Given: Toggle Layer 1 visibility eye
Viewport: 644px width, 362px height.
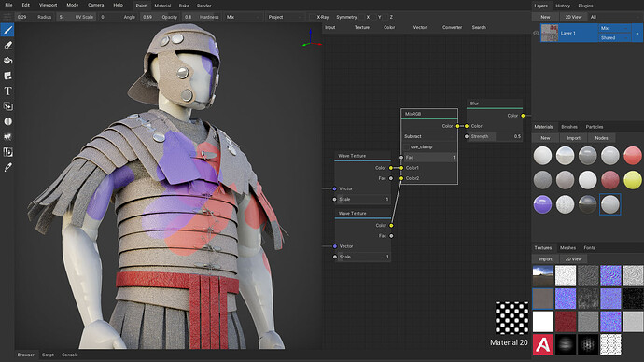Looking at the screenshot, I should 536,33.
